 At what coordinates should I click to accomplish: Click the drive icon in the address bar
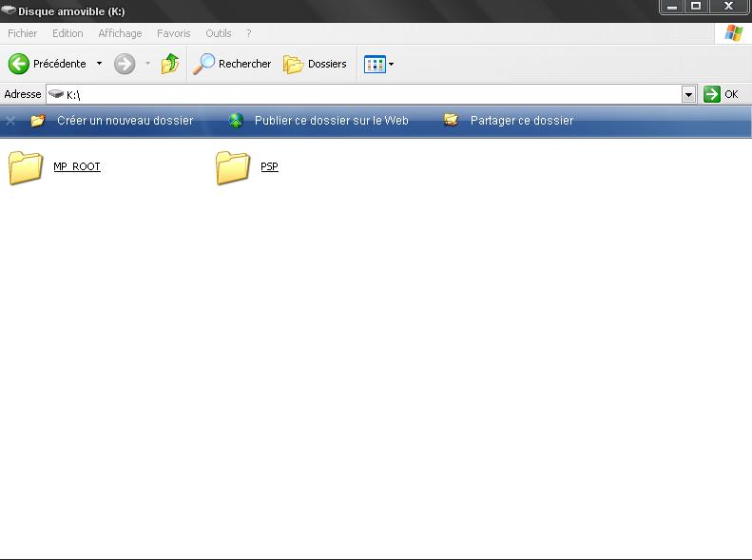pos(56,93)
